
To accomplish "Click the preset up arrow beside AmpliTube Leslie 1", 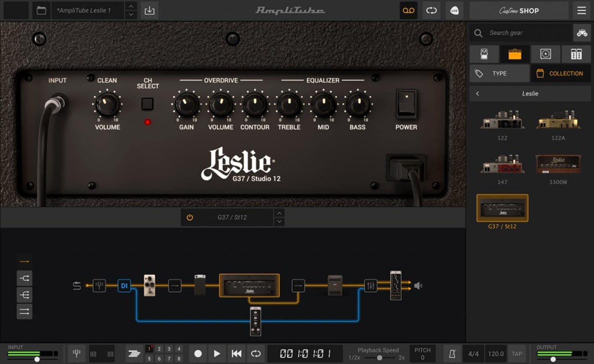I will [x=131, y=6].
